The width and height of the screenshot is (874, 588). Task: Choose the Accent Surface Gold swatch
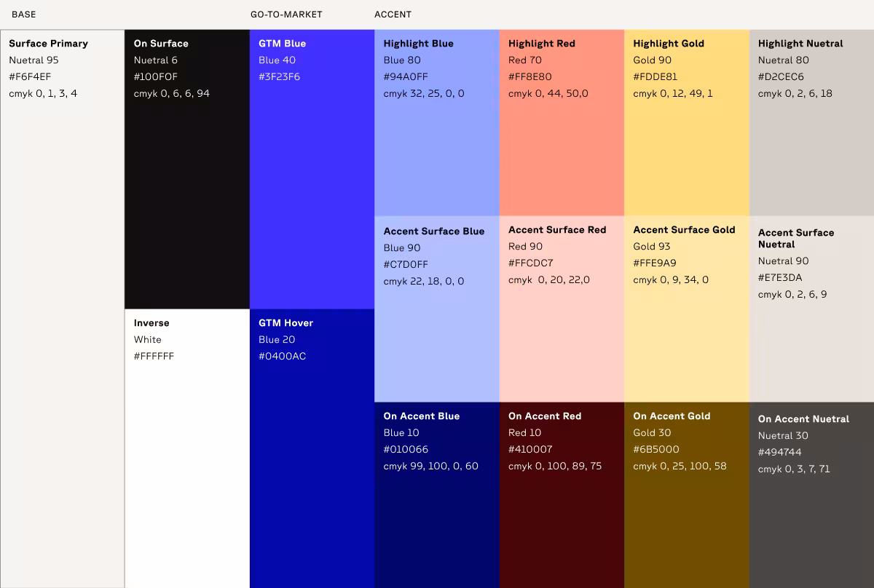(687, 309)
